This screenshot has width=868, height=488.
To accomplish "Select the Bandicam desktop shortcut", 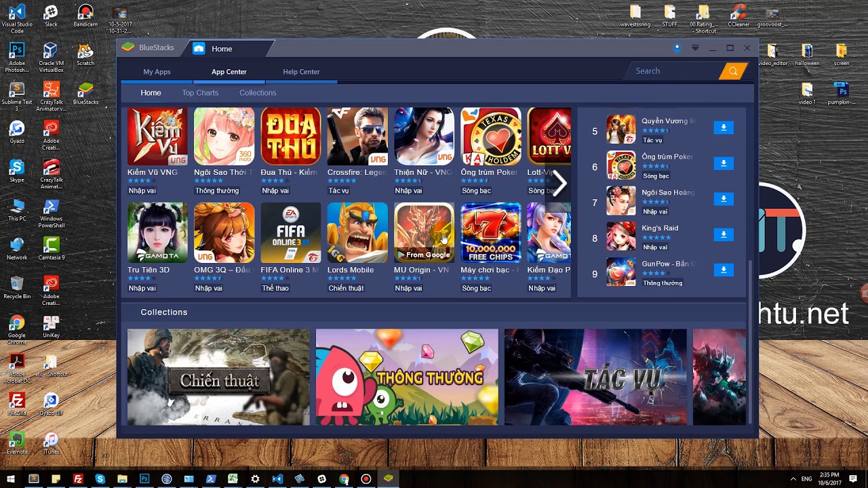I will (85, 16).
